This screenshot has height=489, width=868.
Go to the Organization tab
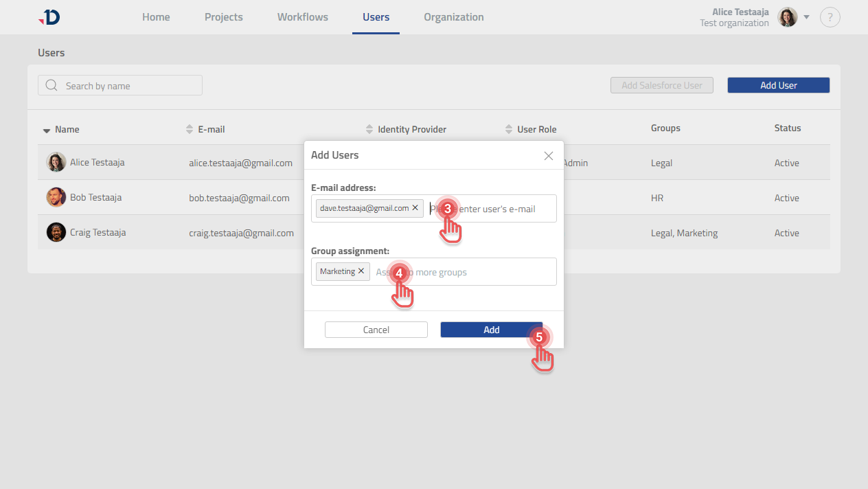pos(453,17)
